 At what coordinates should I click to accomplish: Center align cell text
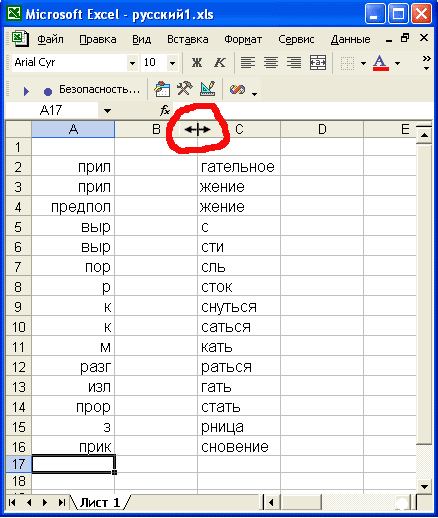(x=271, y=62)
